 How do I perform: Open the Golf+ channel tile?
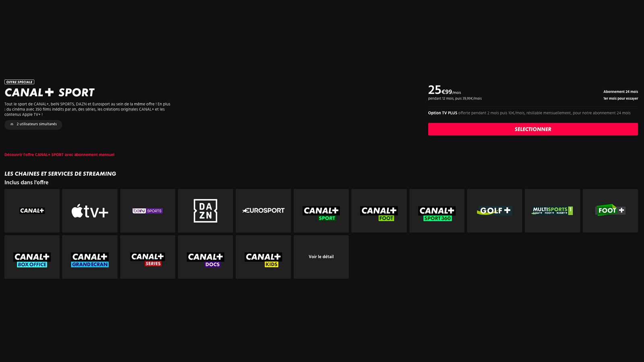495,211
